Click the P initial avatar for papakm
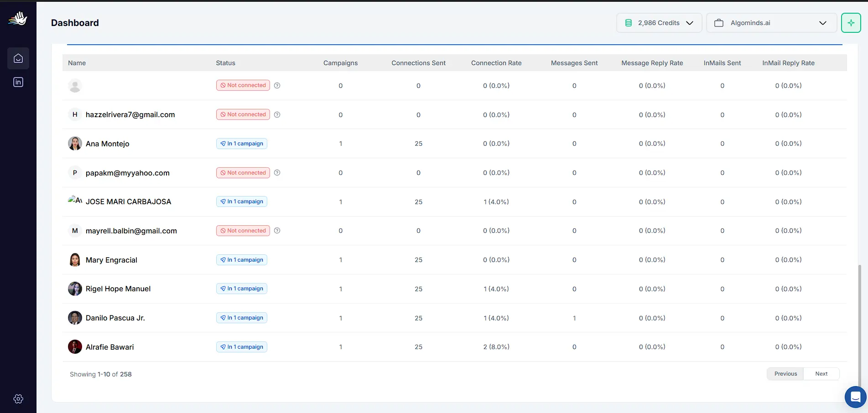Screen dimensions: 868x413 (75, 173)
